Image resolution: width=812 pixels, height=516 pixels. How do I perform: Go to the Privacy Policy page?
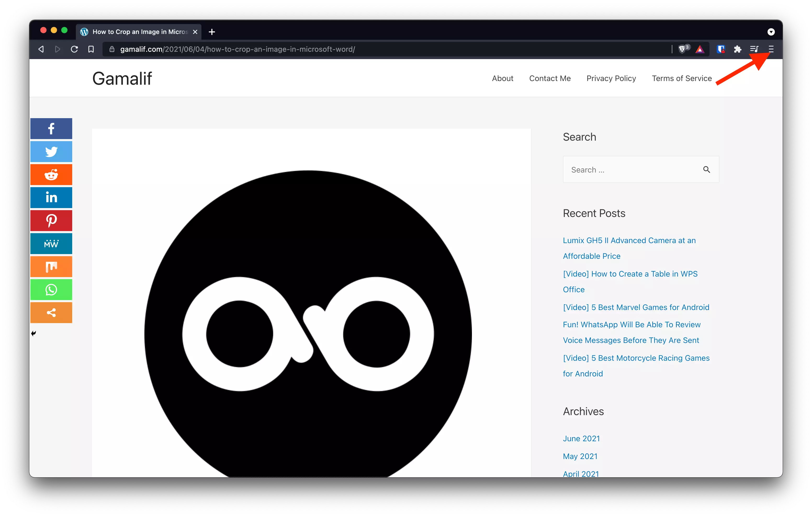[x=611, y=78]
